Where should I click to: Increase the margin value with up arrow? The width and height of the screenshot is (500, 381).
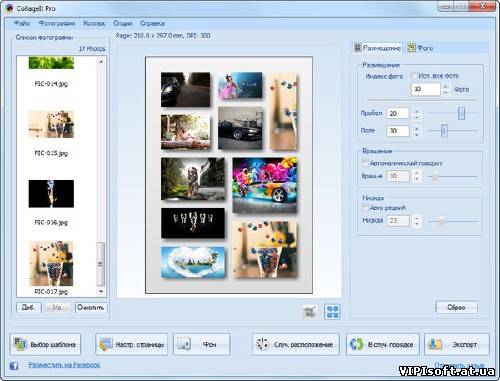pyautogui.click(x=417, y=128)
